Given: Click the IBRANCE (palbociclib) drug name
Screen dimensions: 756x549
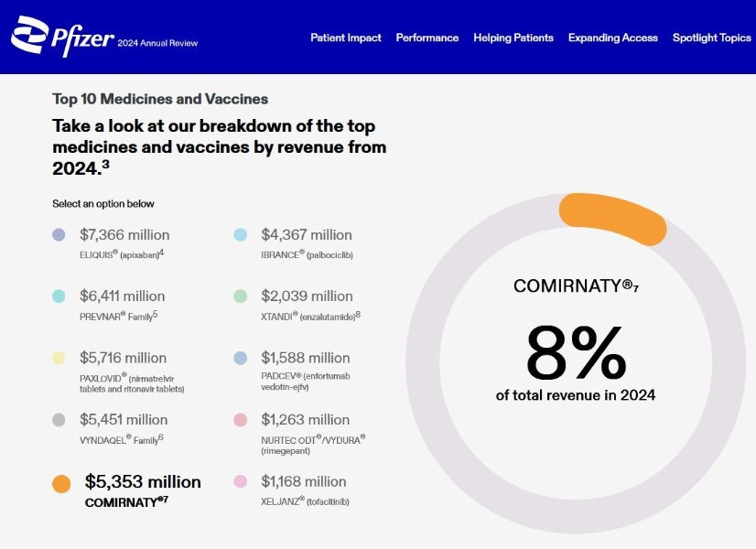Looking at the screenshot, I should point(308,254).
